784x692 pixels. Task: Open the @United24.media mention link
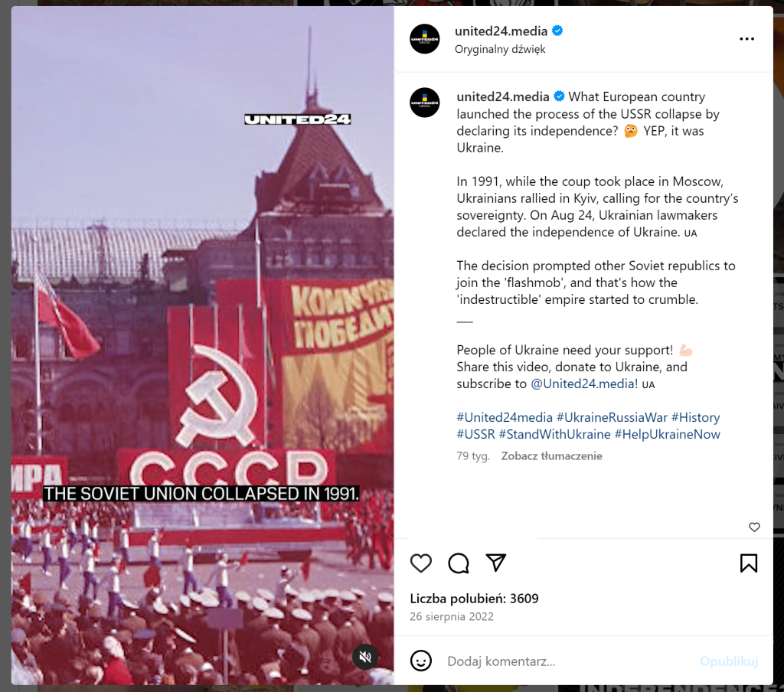pyautogui.click(x=583, y=384)
